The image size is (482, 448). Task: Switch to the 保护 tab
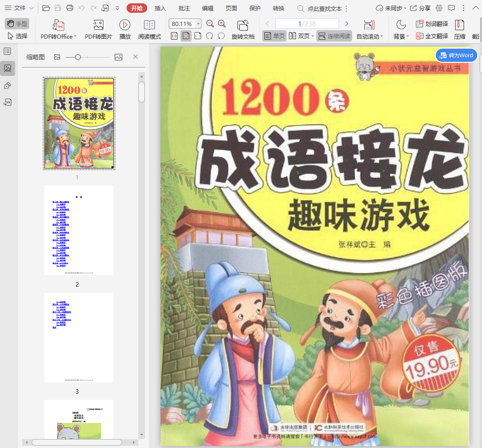click(x=254, y=8)
